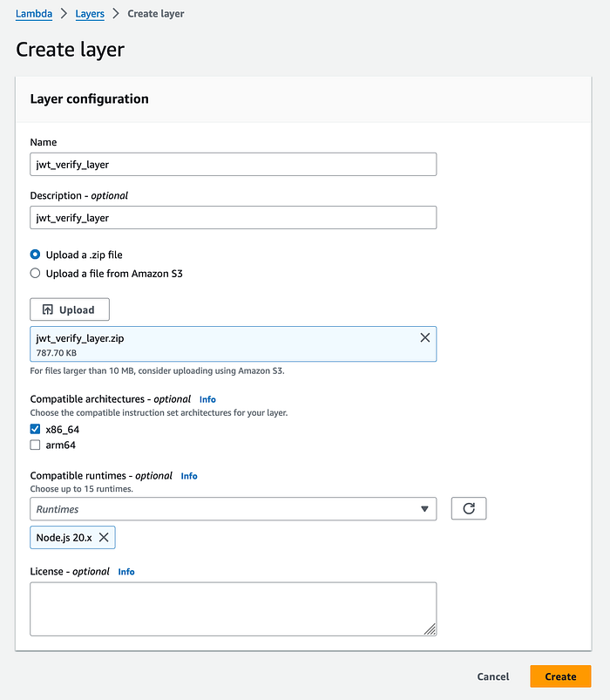Navigate to Layers in the breadcrumb
This screenshot has width=610, height=700.
tap(90, 14)
